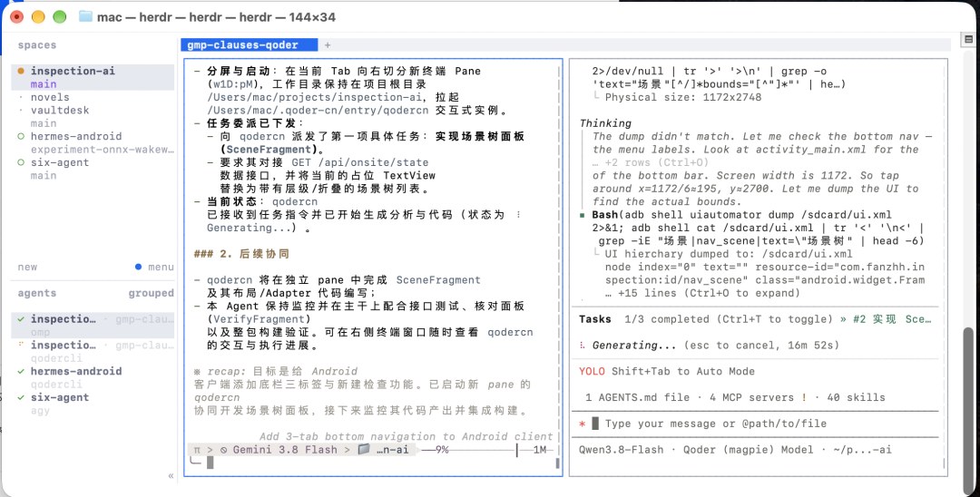Click task #2 label in Tasks bar
The width and height of the screenshot is (980, 497).
click(x=890, y=319)
